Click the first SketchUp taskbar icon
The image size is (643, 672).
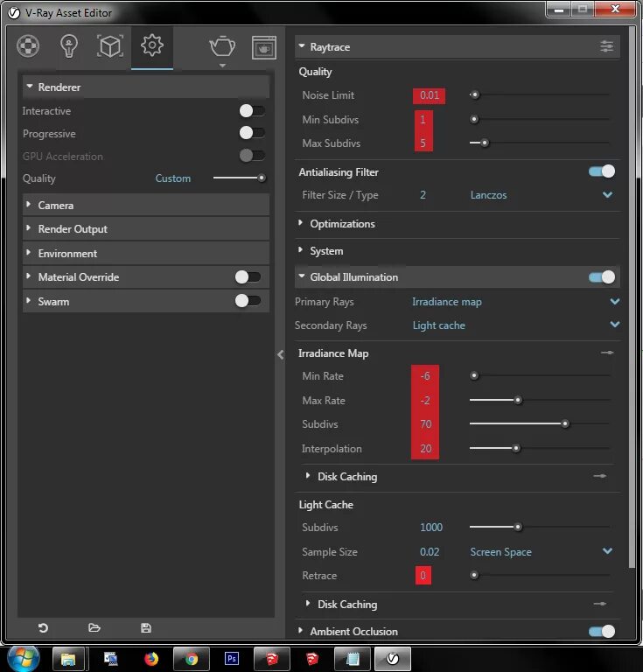tap(272, 659)
